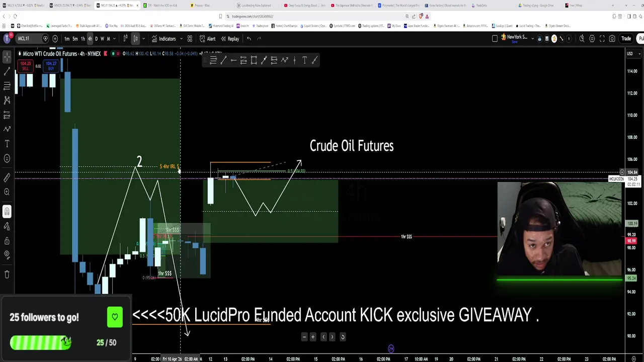Select the rectangle favorite drawing tool

click(x=254, y=60)
